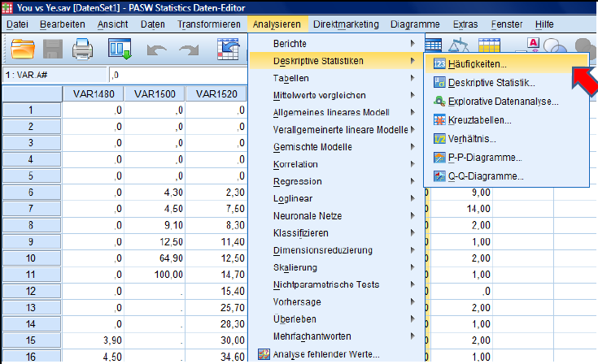Viewport: 598px width, 364px height.
Task: Expand the Deskriptive Statistiken submenu
Action: tap(337, 61)
